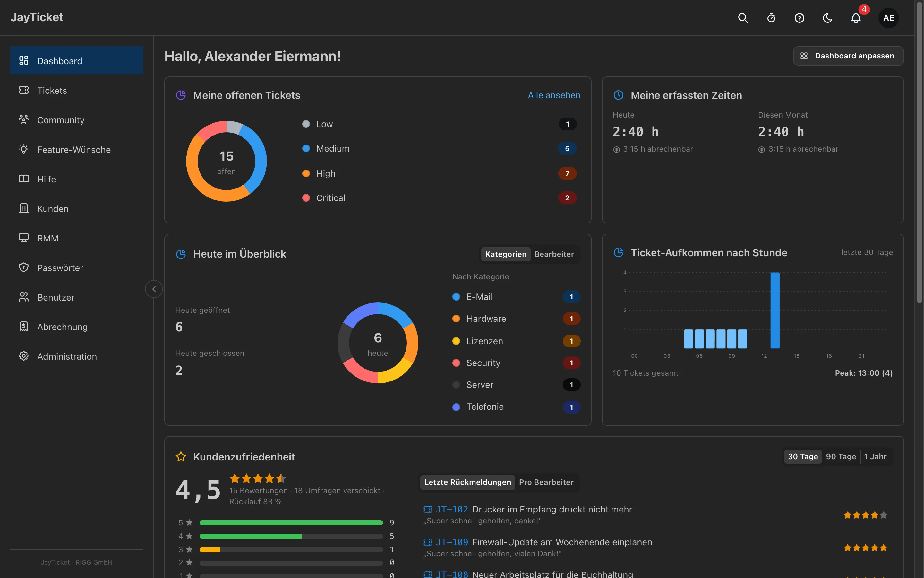Open the AE user avatar menu
Screen dimensions: 924x578
pyautogui.click(x=888, y=18)
